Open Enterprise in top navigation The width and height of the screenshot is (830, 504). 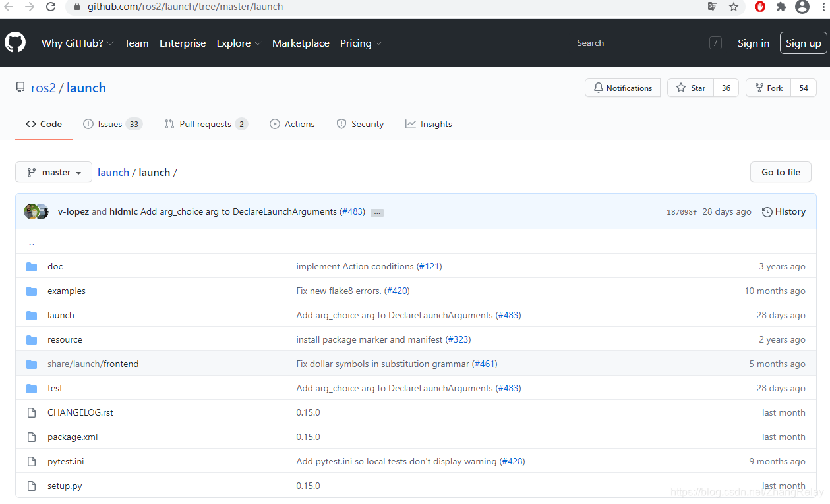pyautogui.click(x=183, y=43)
